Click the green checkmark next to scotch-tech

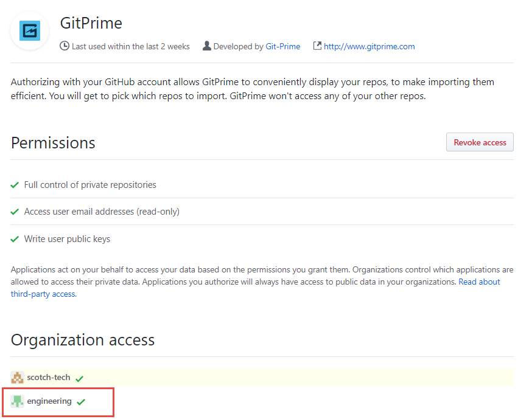[x=79, y=379]
